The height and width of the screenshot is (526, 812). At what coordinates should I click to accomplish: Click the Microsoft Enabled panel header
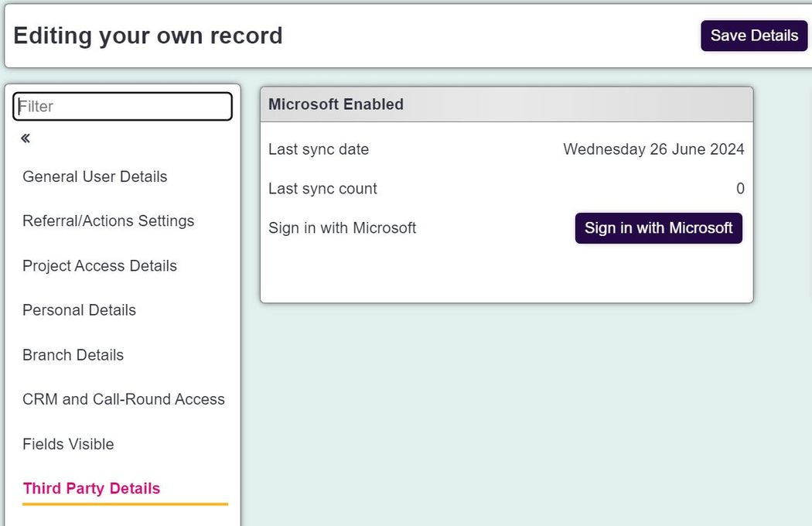507,104
